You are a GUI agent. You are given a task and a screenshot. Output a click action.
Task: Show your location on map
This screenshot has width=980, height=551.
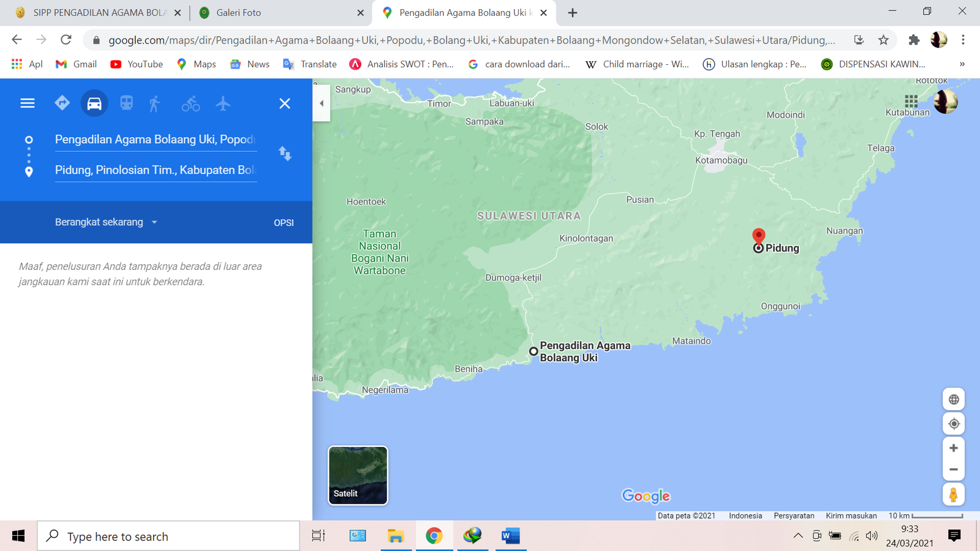coord(954,424)
